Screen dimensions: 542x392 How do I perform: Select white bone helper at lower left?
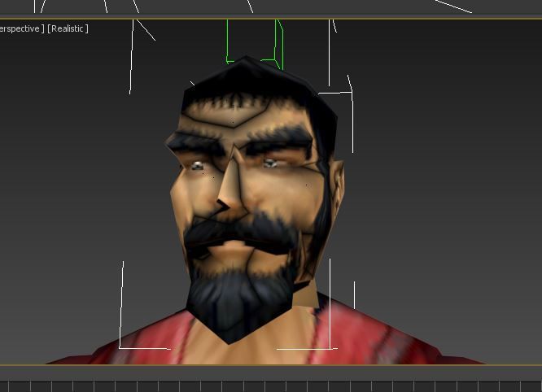pos(122,309)
